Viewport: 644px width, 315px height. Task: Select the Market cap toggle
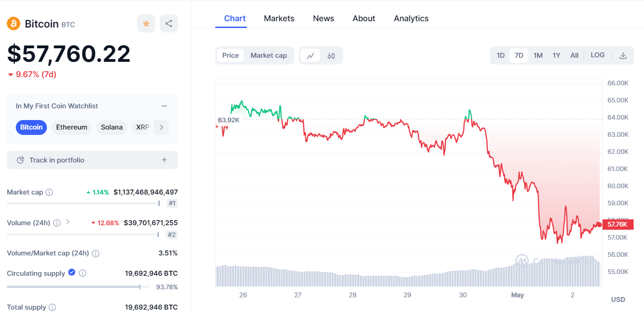(x=269, y=56)
